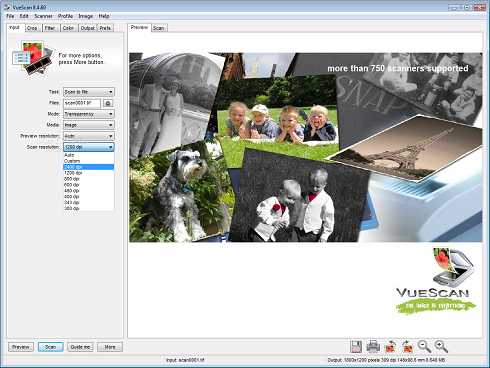The width and height of the screenshot is (490, 368).
Task: Switch to the Crop tab
Action: [32, 28]
